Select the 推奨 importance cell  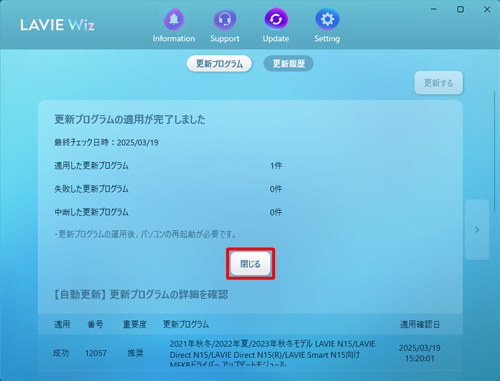click(135, 353)
